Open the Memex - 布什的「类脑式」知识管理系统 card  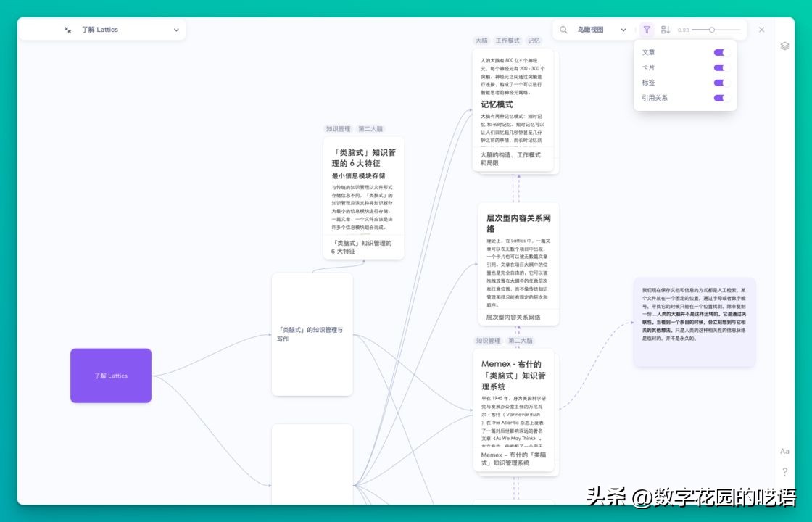[x=514, y=410]
